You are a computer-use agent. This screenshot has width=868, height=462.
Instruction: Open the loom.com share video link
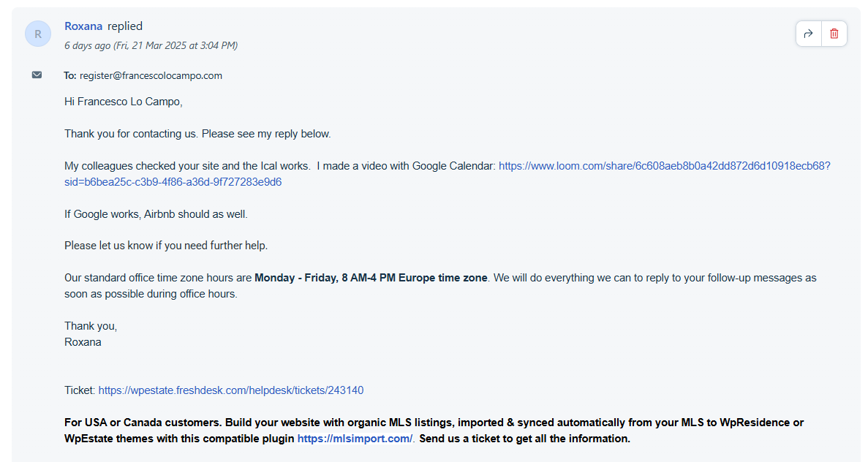(x=664, y=166)
